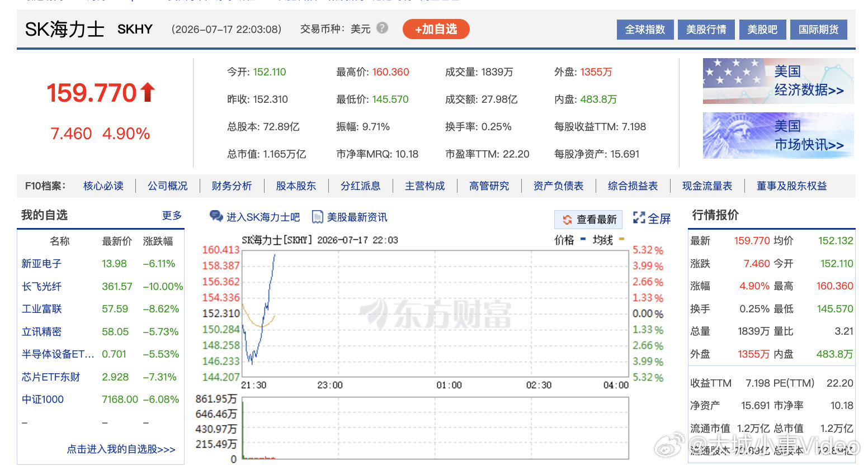Image resolution: width=868 pixels, height=466 pixels.
Task: Open the 财务分析 tab
Action: [x=232, y=186]
